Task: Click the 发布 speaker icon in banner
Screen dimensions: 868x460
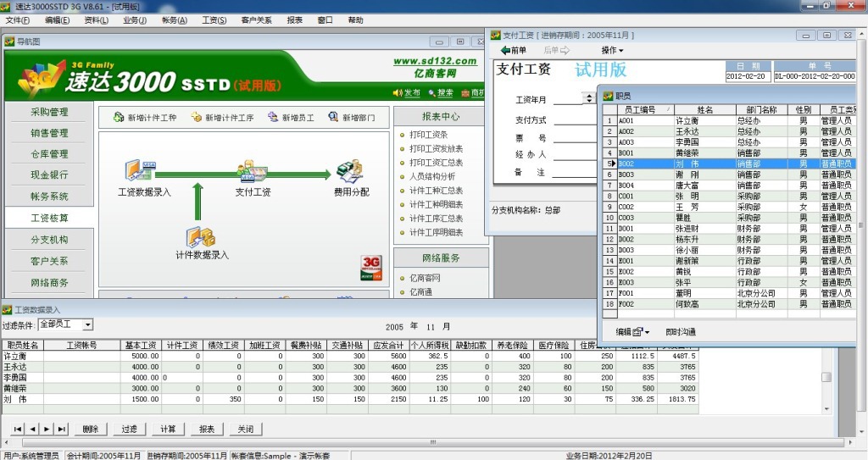Action: (x=406, y=92)
